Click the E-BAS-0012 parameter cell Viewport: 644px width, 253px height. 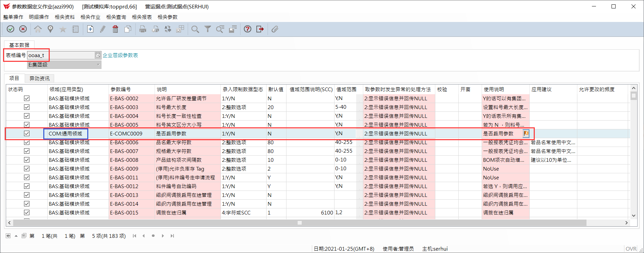pos(132,186)
